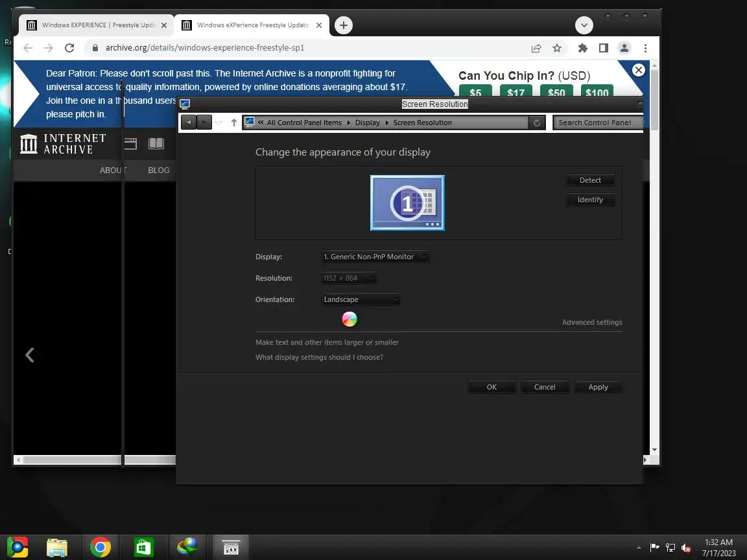Screen dimensions: 747x560
Task: Click the Screen Resolution breadcrumb
Action: [423, 122]
